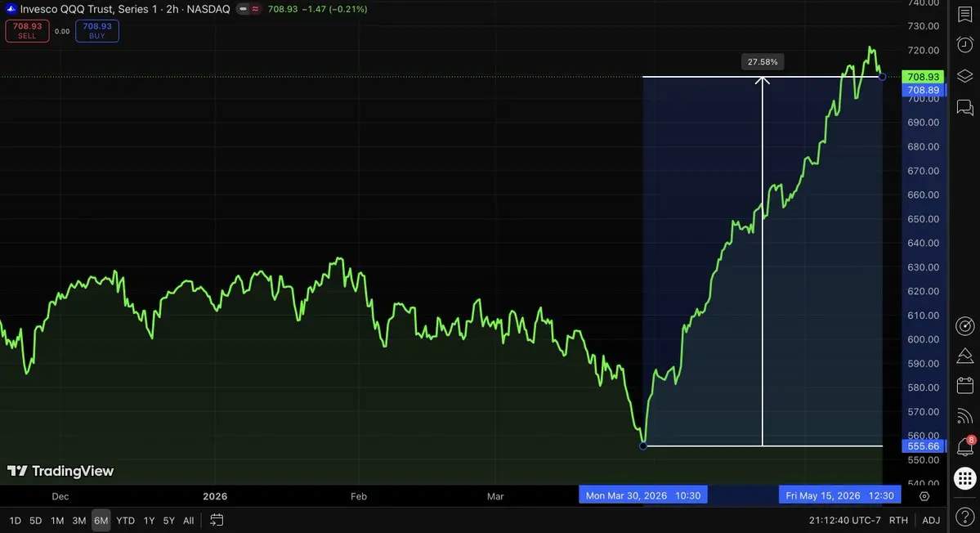Open the alerts clock icon

tap(965, 45)
